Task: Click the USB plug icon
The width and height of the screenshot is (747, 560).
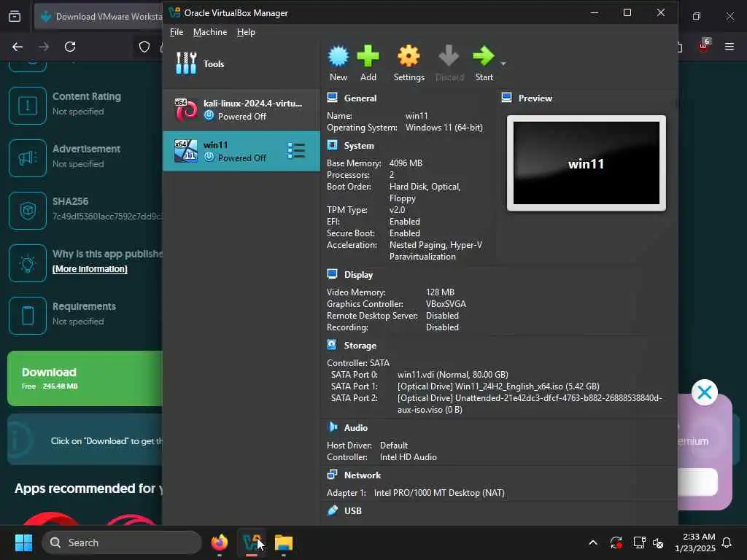Action: click(332, 510)
